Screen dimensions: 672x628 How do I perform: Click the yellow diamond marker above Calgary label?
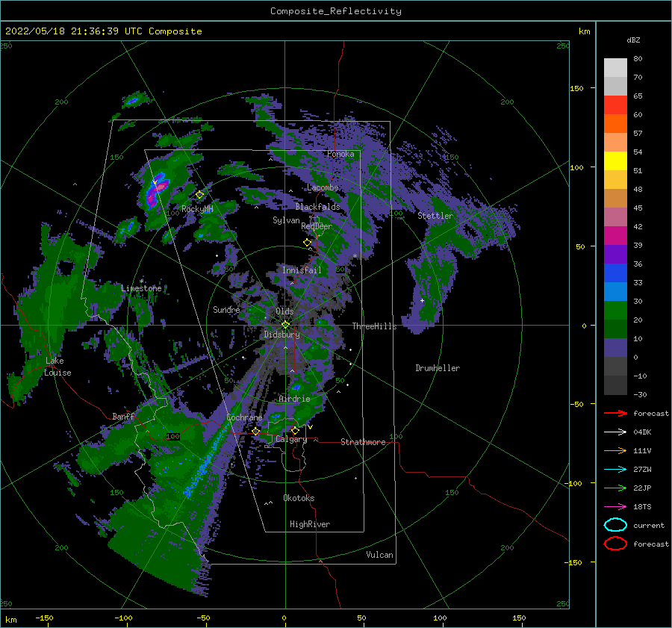click(295, 430)
